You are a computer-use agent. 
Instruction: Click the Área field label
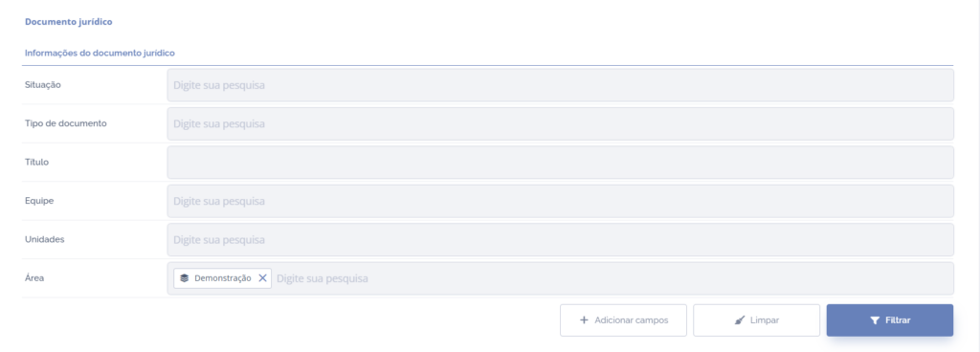[34, 277]
